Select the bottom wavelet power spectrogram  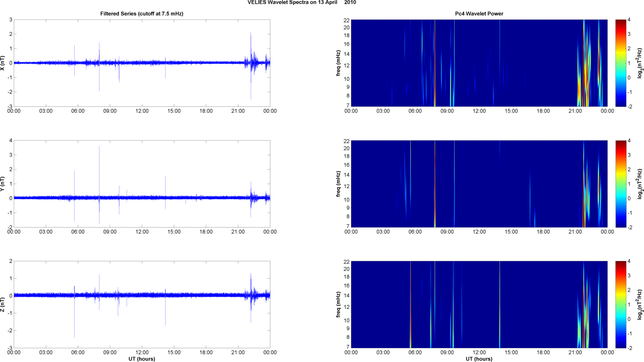coord(479,305)
